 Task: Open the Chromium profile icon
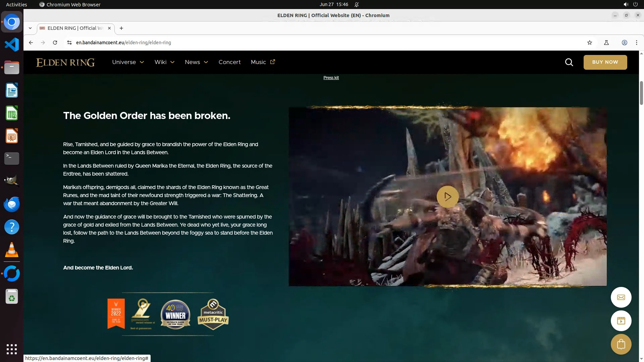624,43
